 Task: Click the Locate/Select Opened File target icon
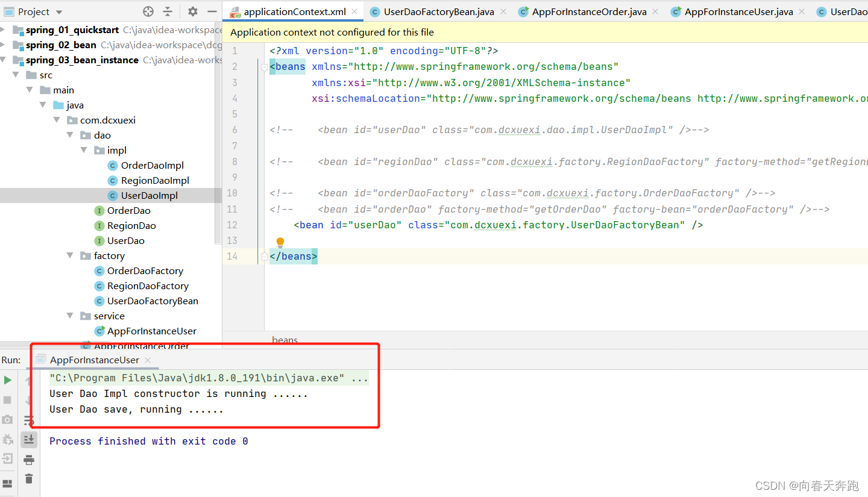148,11
